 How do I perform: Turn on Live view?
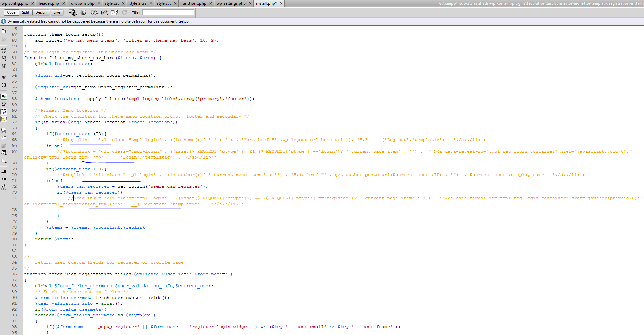[57, 12]
